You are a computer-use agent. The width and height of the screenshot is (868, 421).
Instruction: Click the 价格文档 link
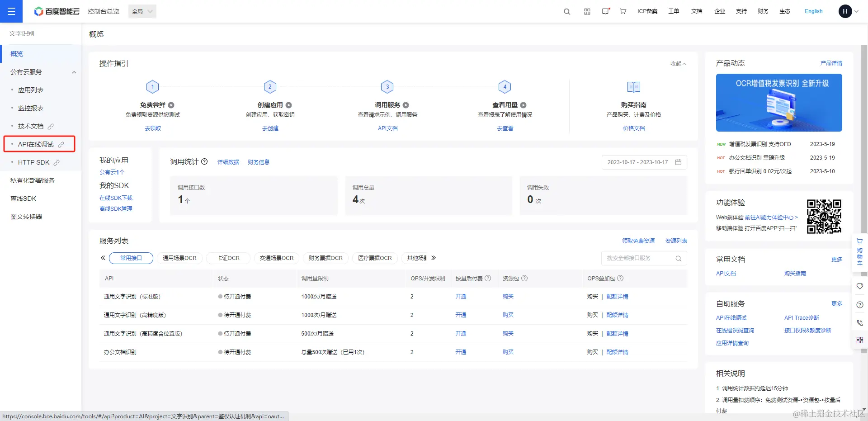[x=634, y=128]
